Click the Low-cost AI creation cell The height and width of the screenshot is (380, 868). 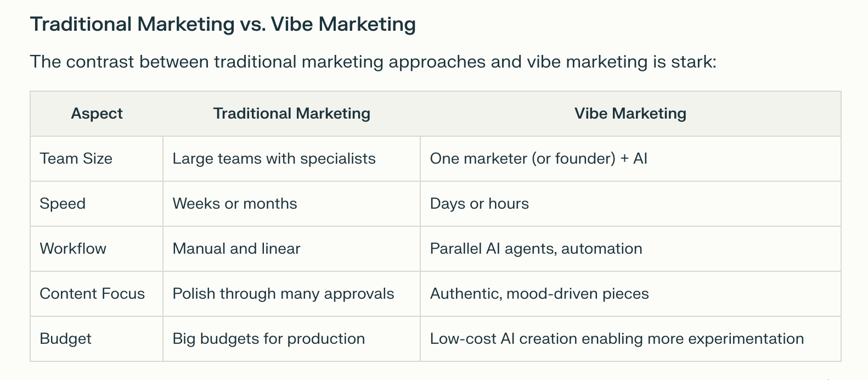coord(630,339)
